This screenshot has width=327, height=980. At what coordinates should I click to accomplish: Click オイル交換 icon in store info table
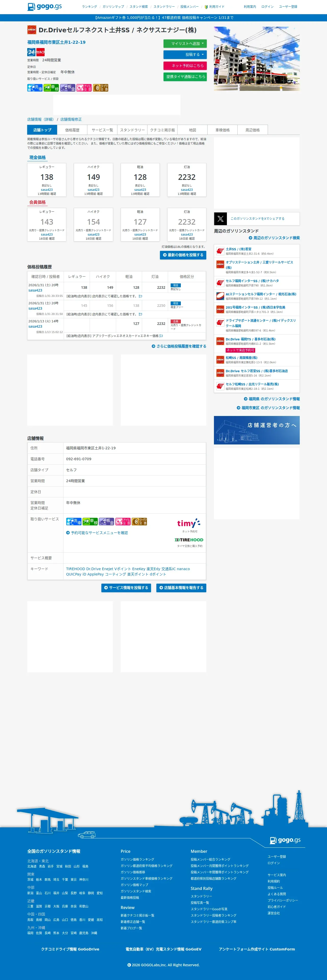[x=123, y=521]
